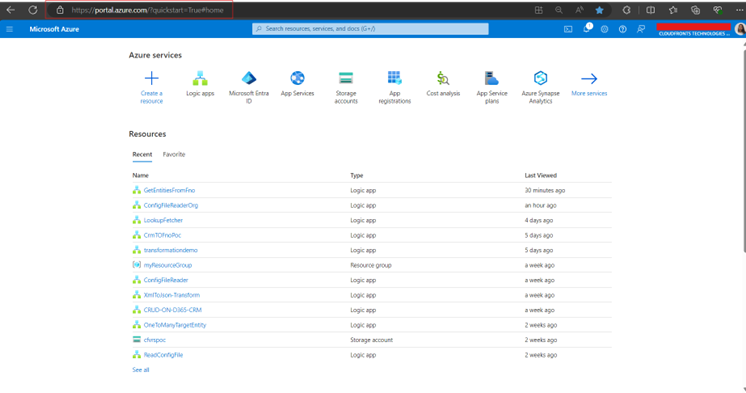This screenshot has width=746, height=393.
Task: Open feedback icon in Azure header
Action: point(641,29)
